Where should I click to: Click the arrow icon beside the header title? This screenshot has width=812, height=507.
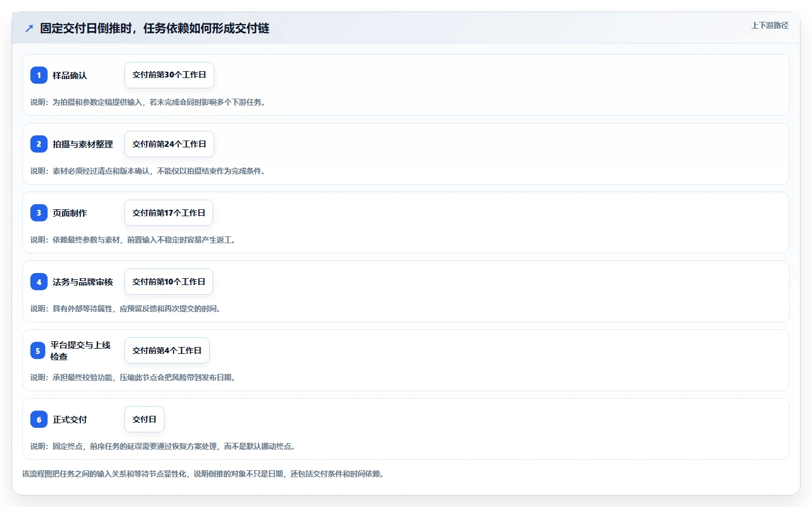coord(29,28)
